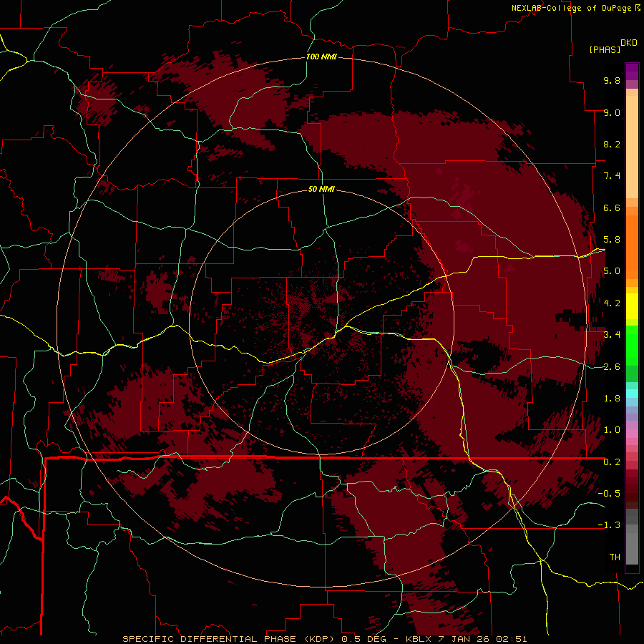Click the 6.6 value on the color scale
Image resolution: width=644 pixels, height=644 pixels.
click(612, 208)
